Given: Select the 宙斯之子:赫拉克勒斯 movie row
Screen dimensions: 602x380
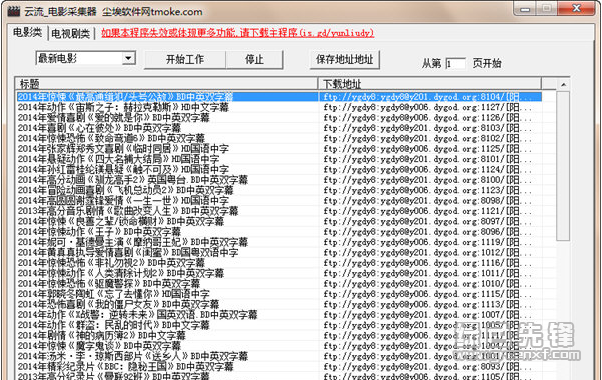Looking at the screenshot, I should [279, 107].
